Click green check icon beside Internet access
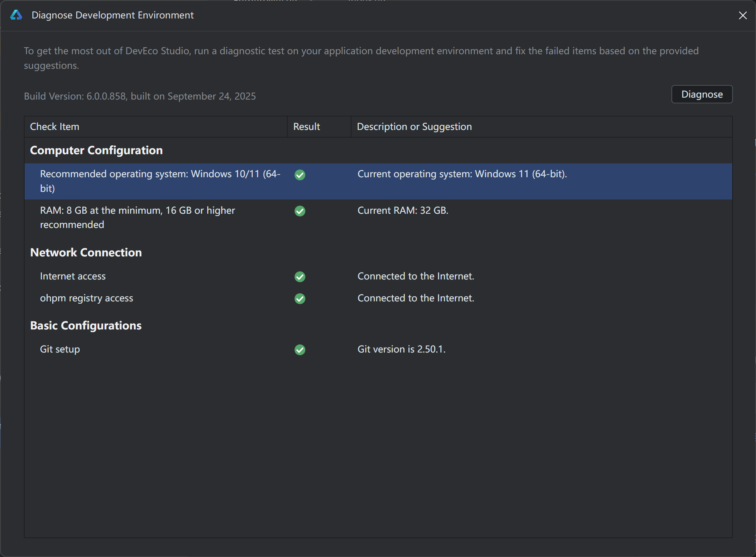Screen dimensions: 756x557 click(x=300, y=277)
